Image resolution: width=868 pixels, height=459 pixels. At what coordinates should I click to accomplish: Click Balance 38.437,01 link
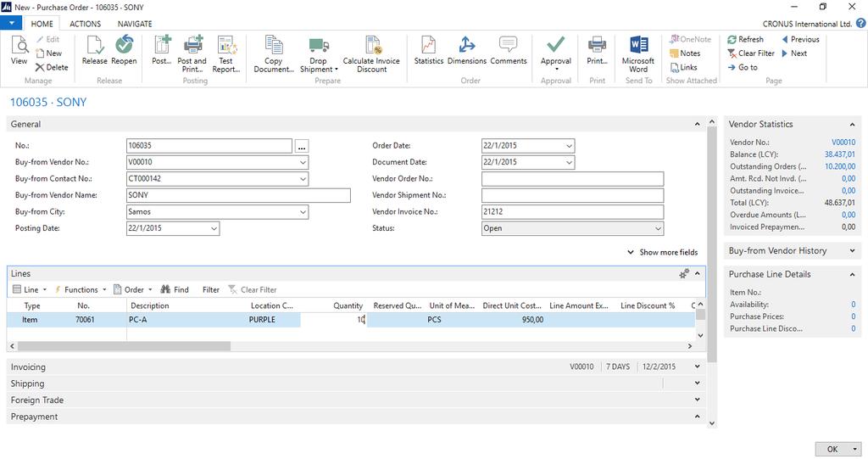pyautogui.click(x=840, y=154)
